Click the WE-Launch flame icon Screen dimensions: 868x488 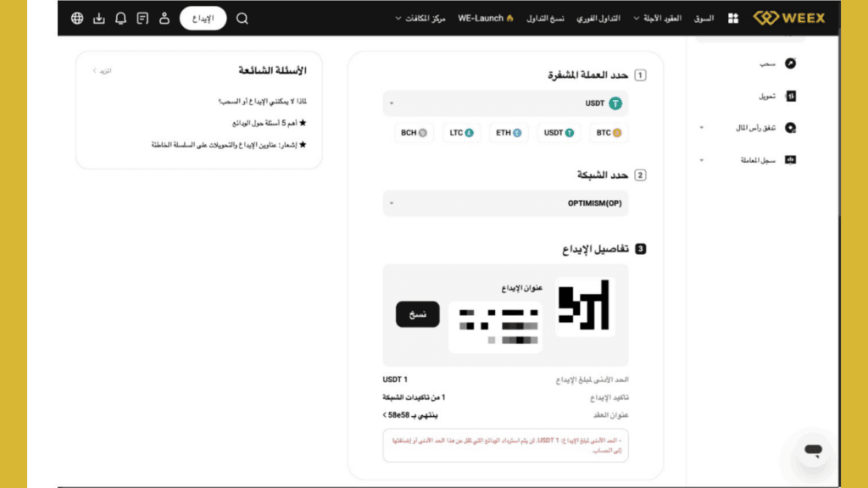point(509,19)
